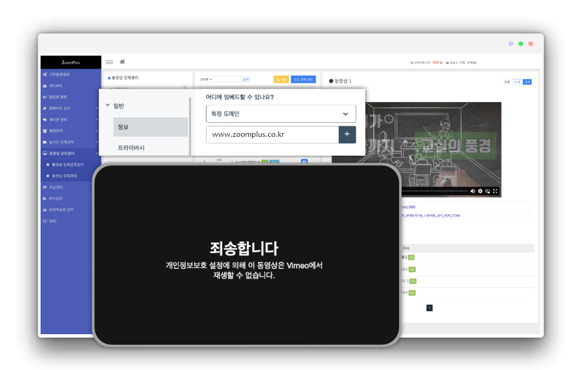
Task: Click the course name search input field
Action: point(227,79)
